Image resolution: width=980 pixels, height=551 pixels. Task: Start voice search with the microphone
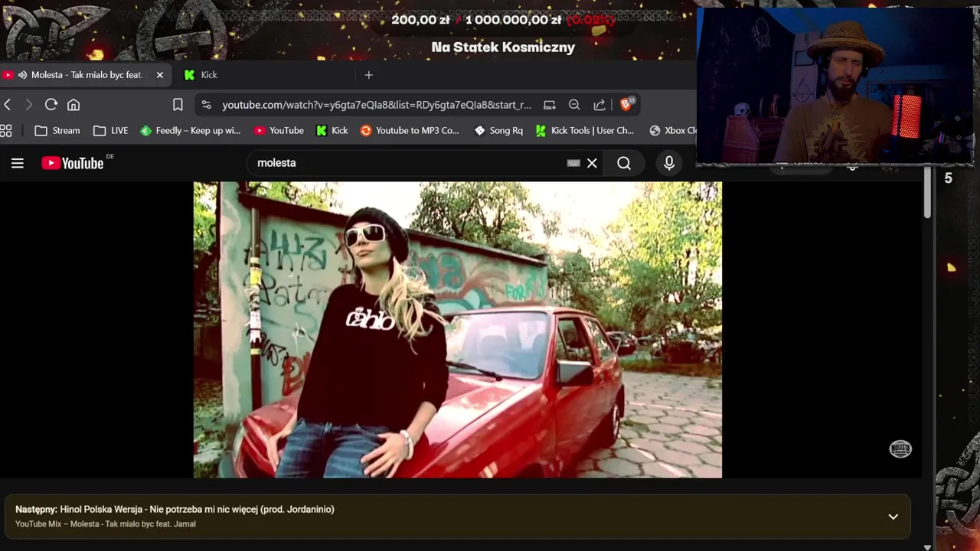(x=669, y=163)
